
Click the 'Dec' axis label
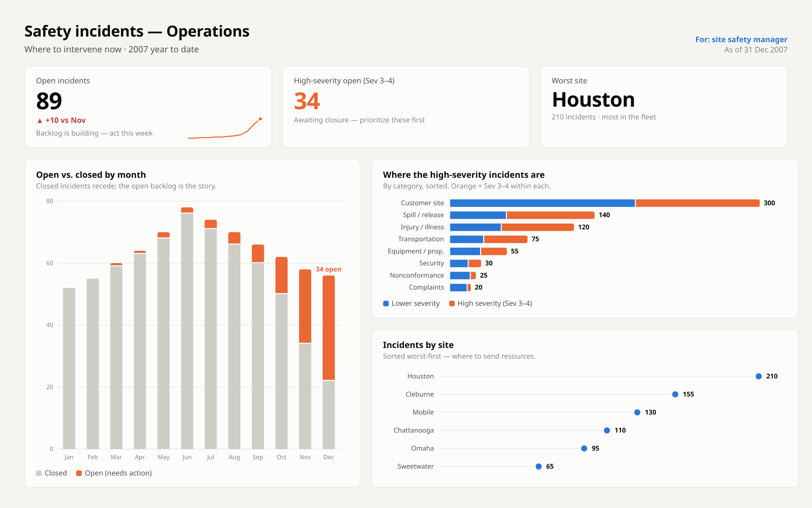tap(329, 457)
